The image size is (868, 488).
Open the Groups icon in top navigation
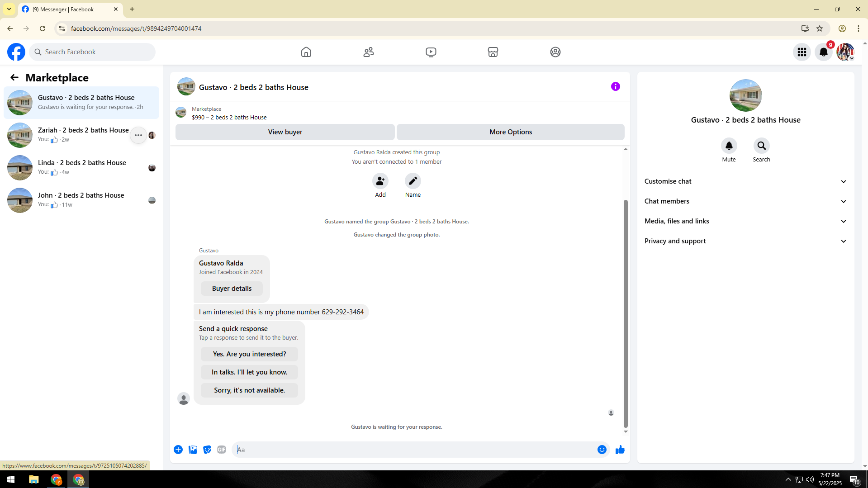[x=555, y=52]
